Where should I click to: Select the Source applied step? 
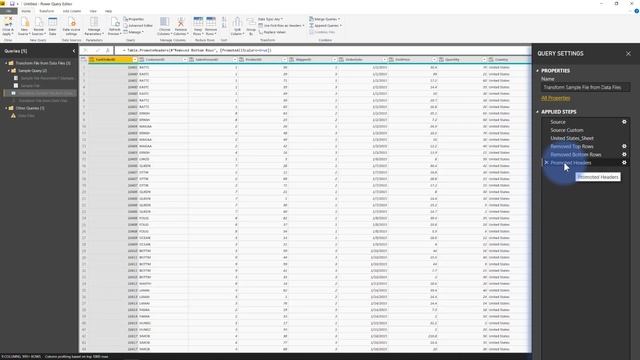pos(558,122)
